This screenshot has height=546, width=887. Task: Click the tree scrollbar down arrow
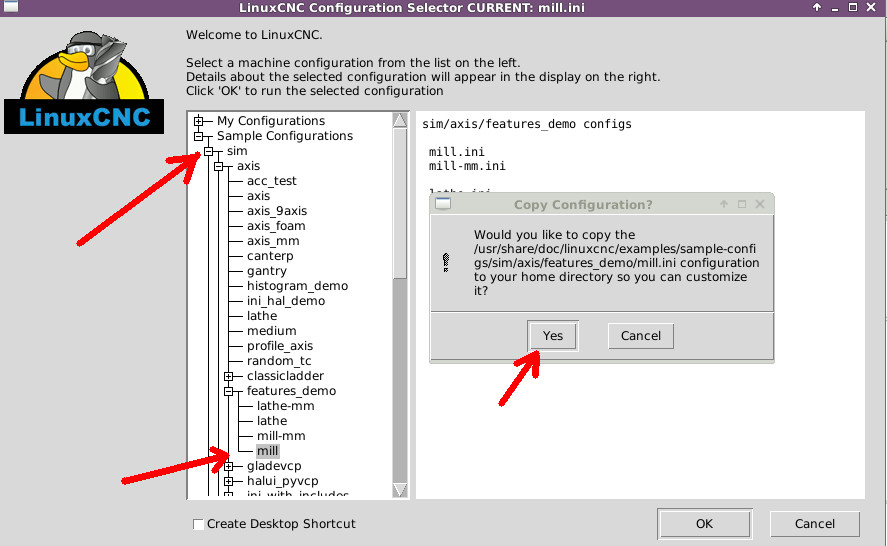click(400, 490)
